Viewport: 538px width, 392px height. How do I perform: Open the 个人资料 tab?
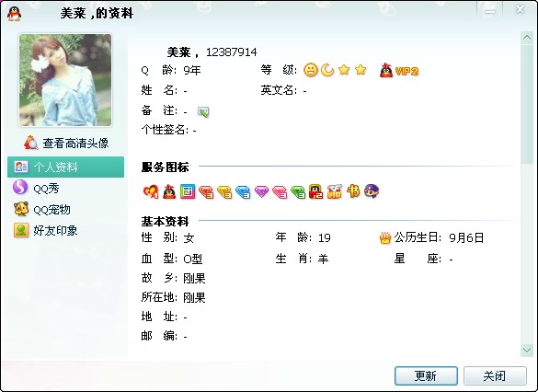(x=65, y=167)
